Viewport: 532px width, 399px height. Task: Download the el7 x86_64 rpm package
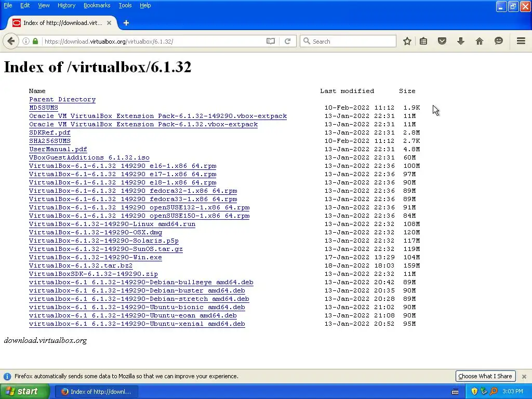tap(123, 174)
